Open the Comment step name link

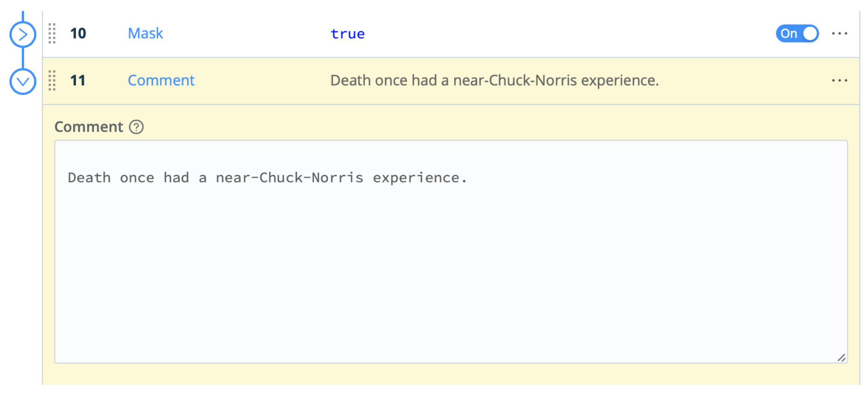click(161, 81)
